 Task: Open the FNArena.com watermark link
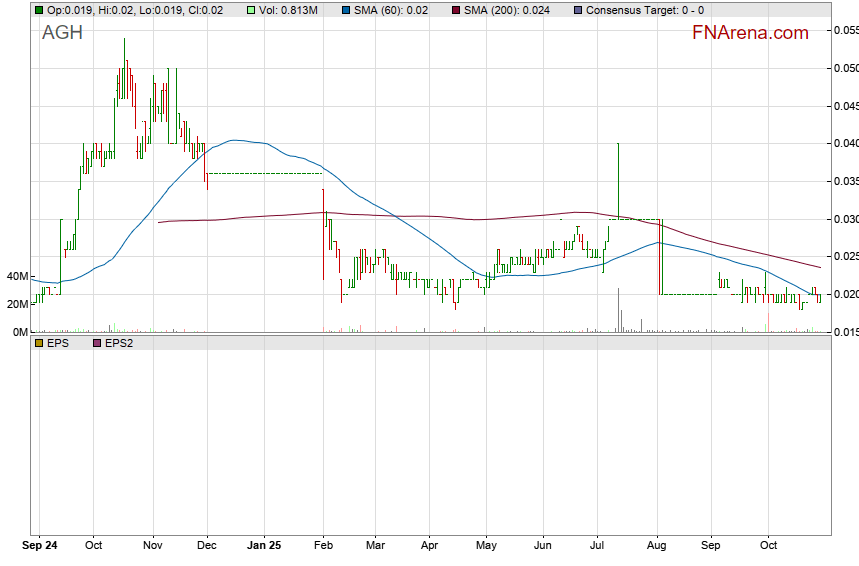[x=749, y=33]
